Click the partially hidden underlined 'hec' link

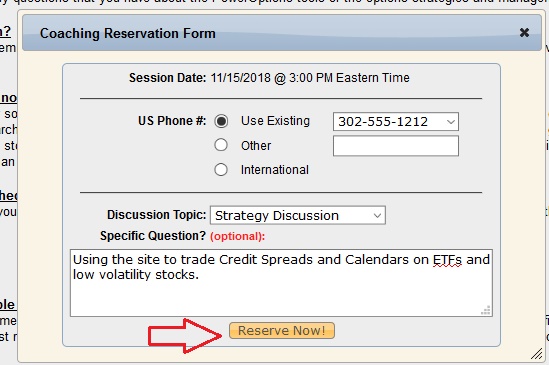coord(8,196)
